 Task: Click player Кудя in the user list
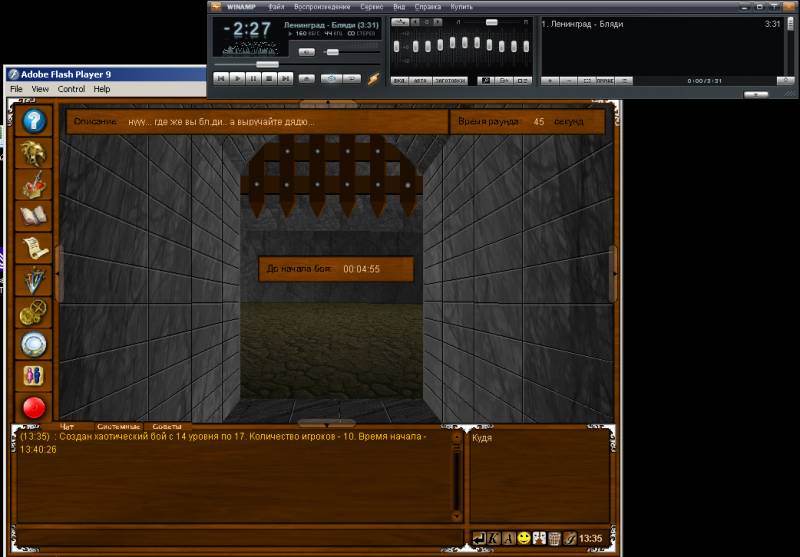pos(482,438)
